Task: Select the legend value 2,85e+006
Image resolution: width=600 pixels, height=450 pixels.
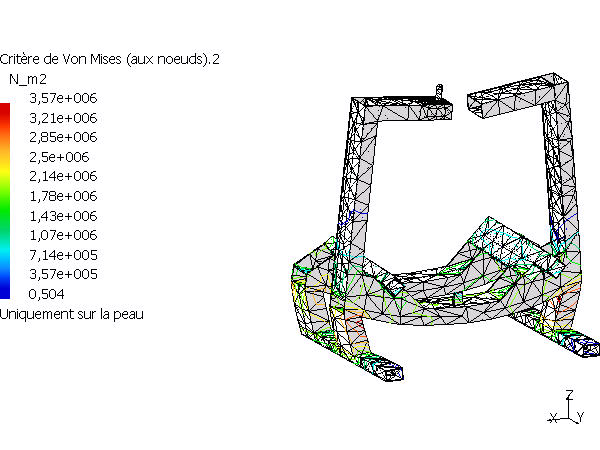Action: 64,137
